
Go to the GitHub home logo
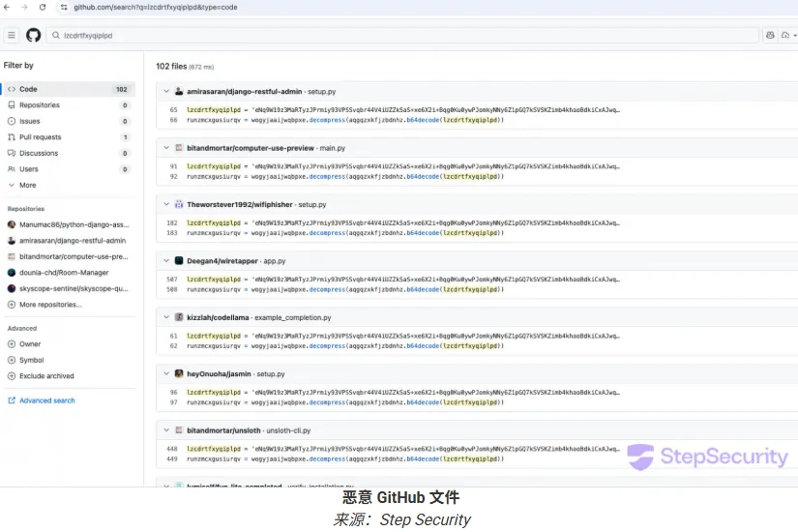(x=34, y=35)
